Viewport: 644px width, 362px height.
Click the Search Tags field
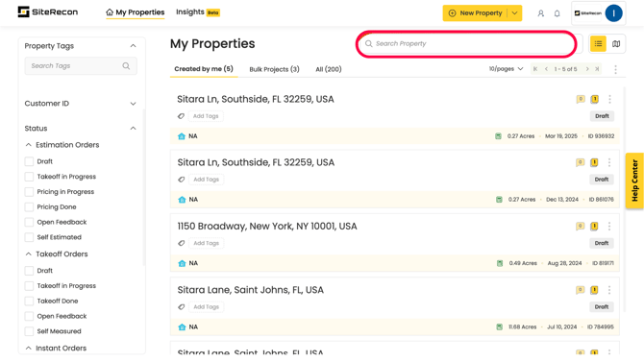(81, 65)
